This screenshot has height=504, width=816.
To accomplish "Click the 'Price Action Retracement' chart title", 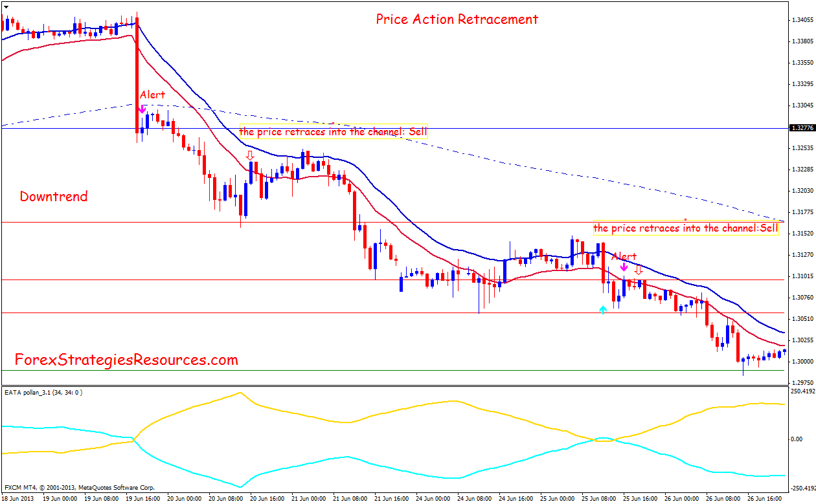I will [457, 19].
